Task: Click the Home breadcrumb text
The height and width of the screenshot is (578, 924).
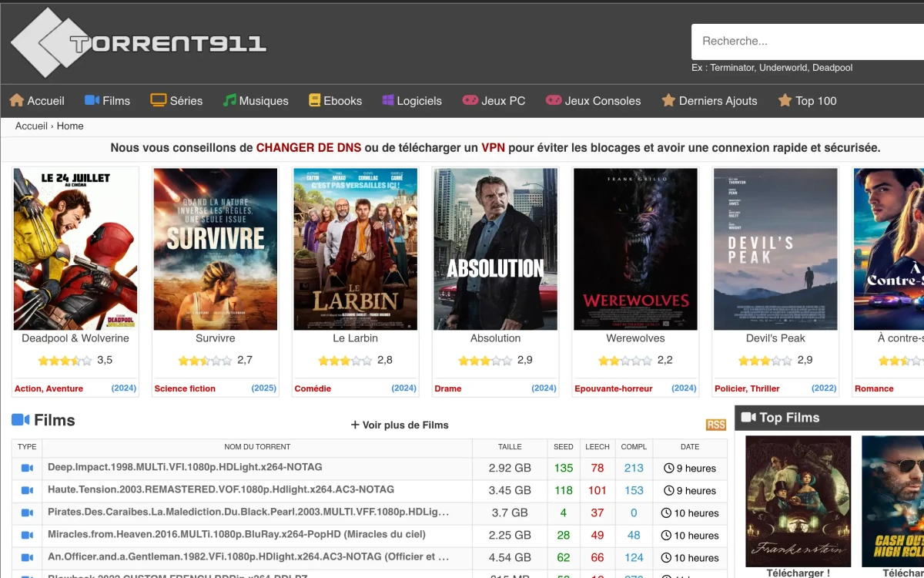Action: tap(70, 126)
